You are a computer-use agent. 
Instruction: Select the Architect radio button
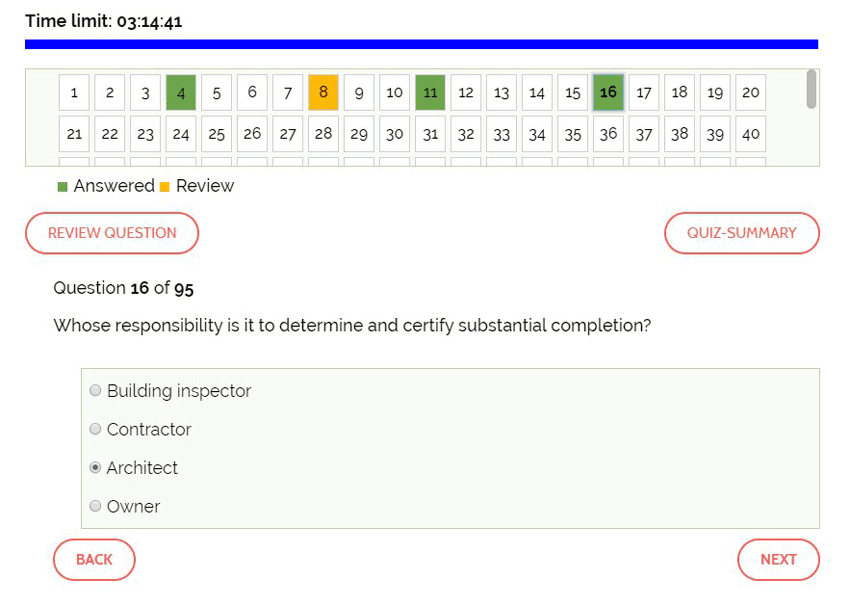(x=96, y=468)
